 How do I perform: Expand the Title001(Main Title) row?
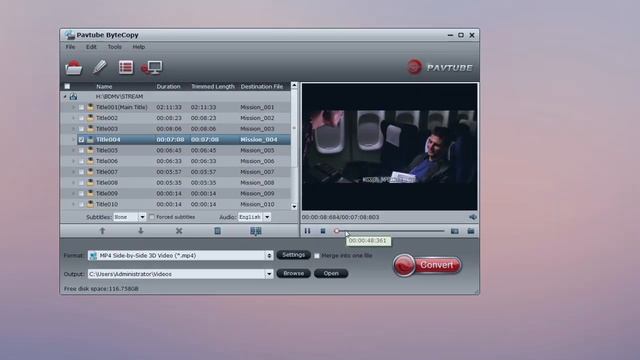73,107
